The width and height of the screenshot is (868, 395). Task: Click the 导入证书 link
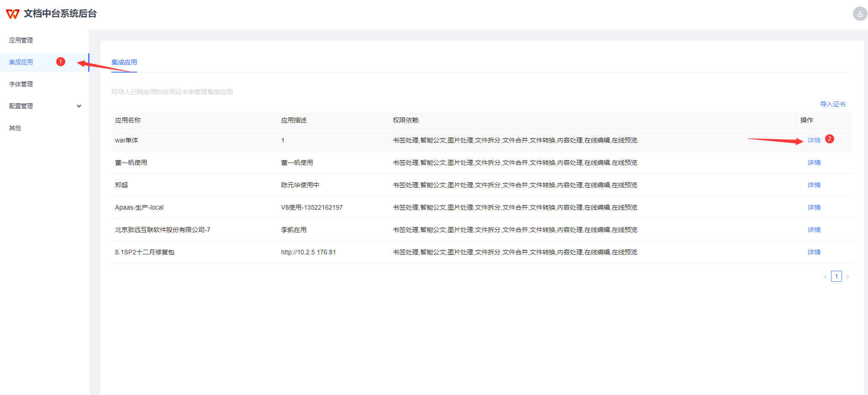(x=832, y=104)
